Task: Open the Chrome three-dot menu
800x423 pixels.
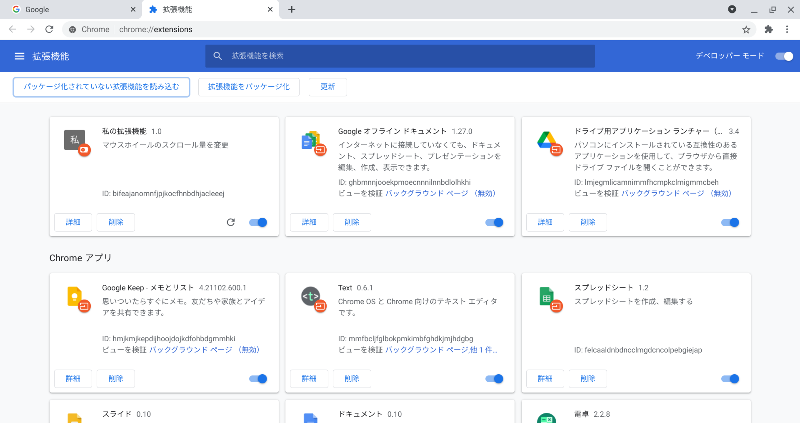Action: (x=787, y=30)
